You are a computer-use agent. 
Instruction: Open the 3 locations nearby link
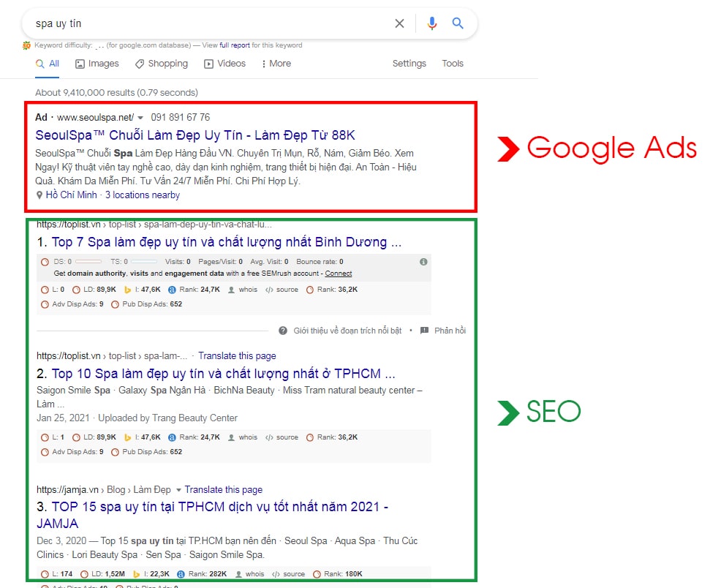coord(143,195)
